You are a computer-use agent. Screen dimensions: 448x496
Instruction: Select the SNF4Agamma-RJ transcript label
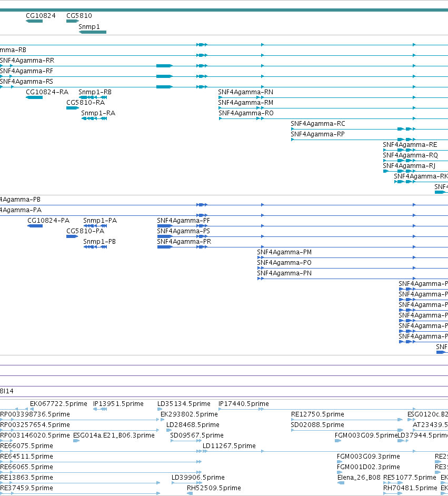(409, 166)
